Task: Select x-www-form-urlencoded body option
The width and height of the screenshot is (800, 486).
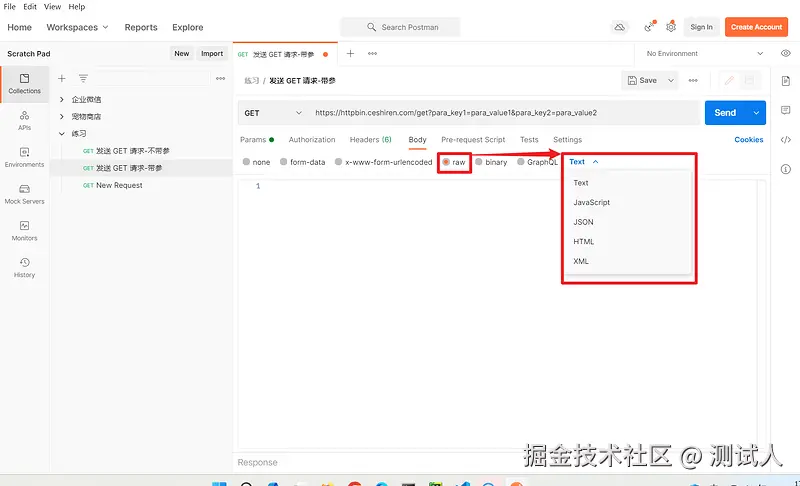Action: click(x=338, y=162)
